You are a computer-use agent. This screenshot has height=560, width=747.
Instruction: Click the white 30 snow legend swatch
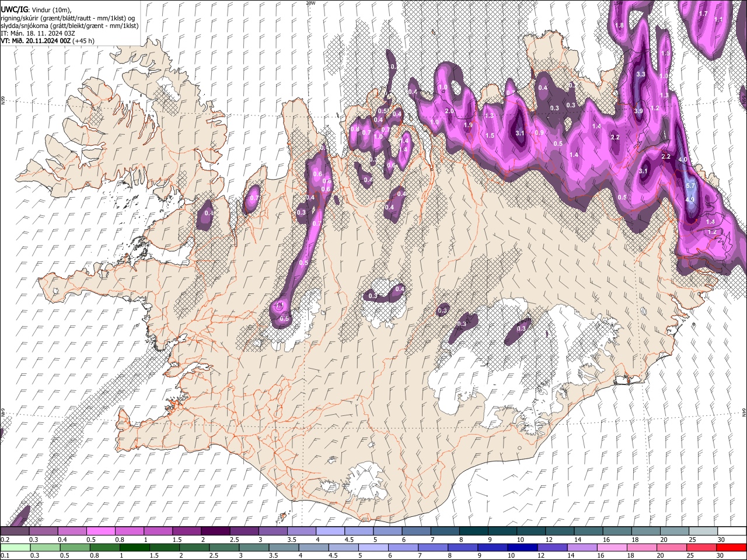tap(731, 531)
